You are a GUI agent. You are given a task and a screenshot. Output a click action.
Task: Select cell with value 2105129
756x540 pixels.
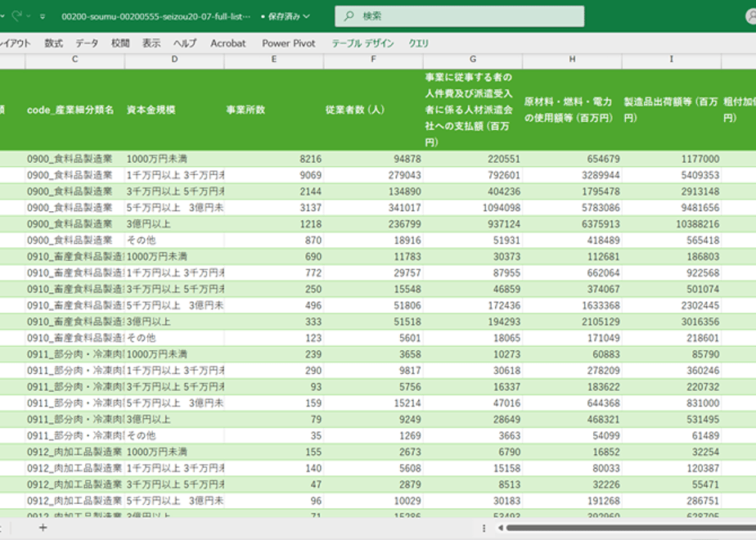[x=572, y=322]
